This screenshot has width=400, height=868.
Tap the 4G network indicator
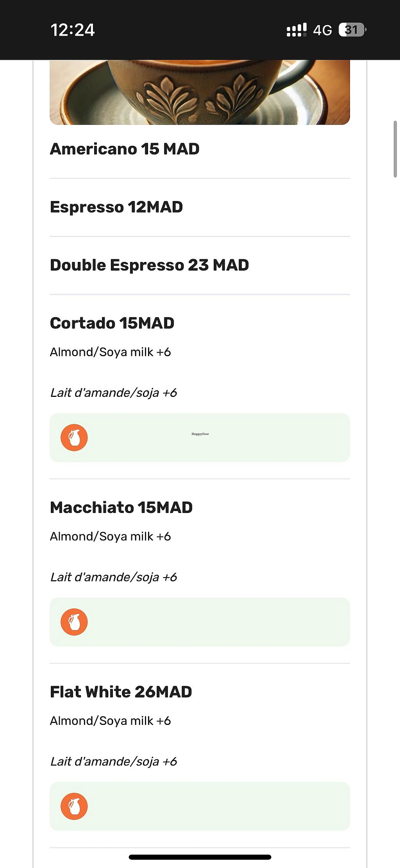pos(322,30)
